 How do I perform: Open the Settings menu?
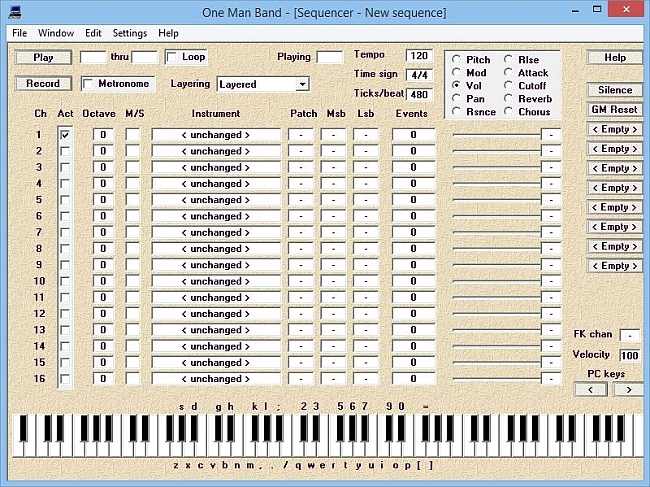(x=130, y=33)
